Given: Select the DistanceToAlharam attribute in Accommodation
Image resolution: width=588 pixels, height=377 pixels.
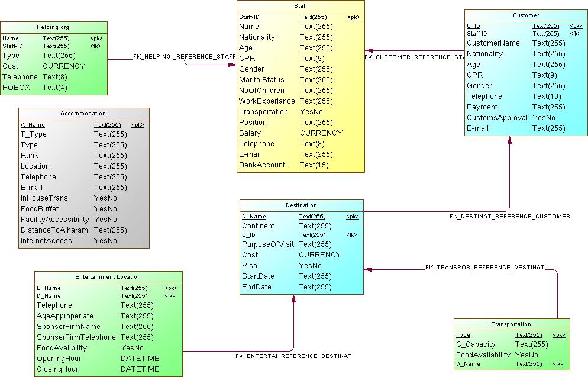Looking at the screenshot, I should point(54,230).
